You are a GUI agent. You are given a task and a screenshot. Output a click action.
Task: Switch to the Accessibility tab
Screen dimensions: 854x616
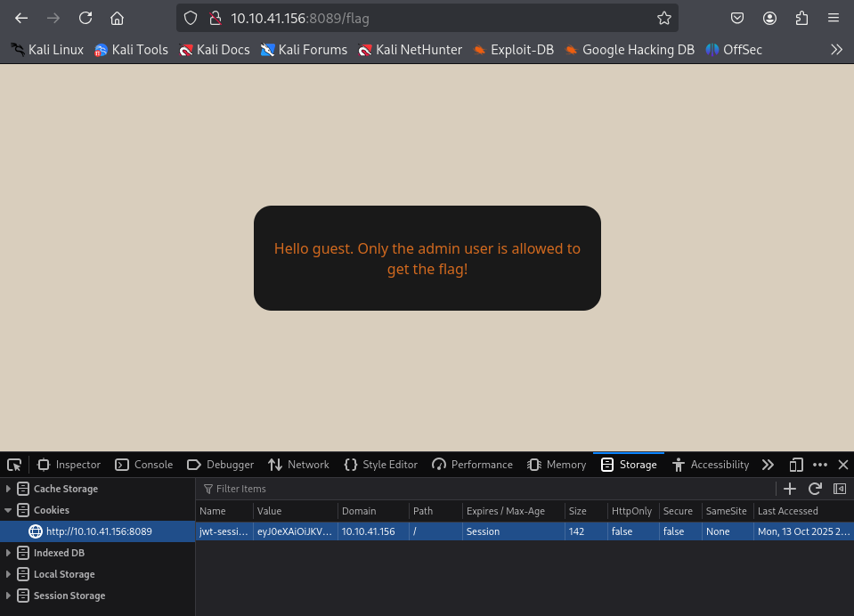(x=711, y=465)
